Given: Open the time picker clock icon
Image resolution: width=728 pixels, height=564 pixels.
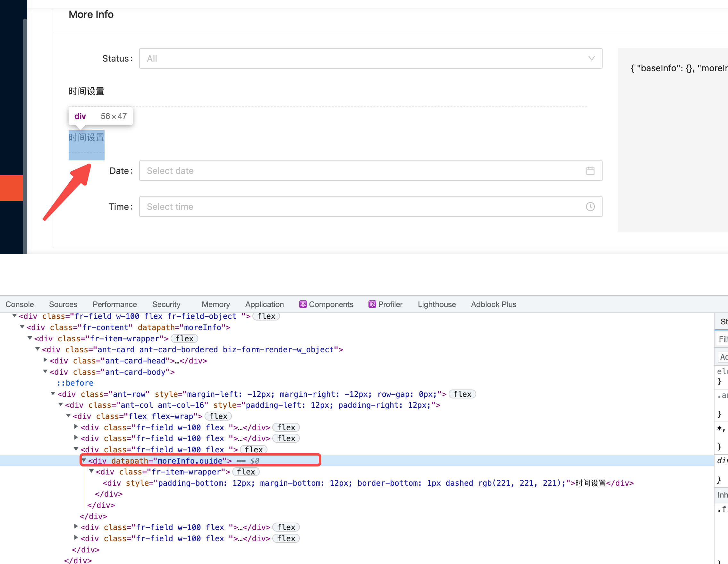Looking at the screenshot, I should (591, 207).
